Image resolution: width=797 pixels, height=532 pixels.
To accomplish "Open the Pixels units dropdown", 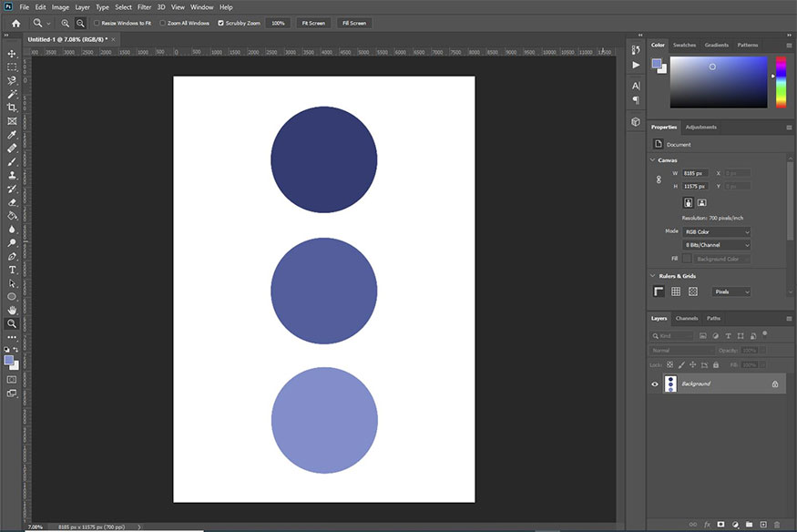I will tap(731, 292).
